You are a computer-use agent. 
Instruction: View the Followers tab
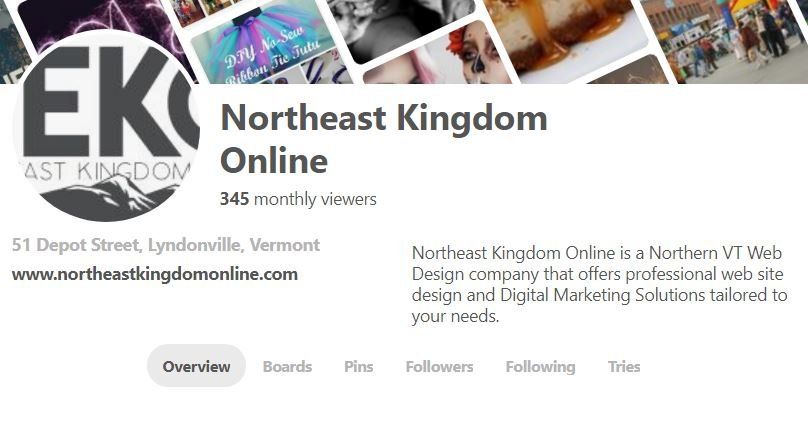coord(440,366)
